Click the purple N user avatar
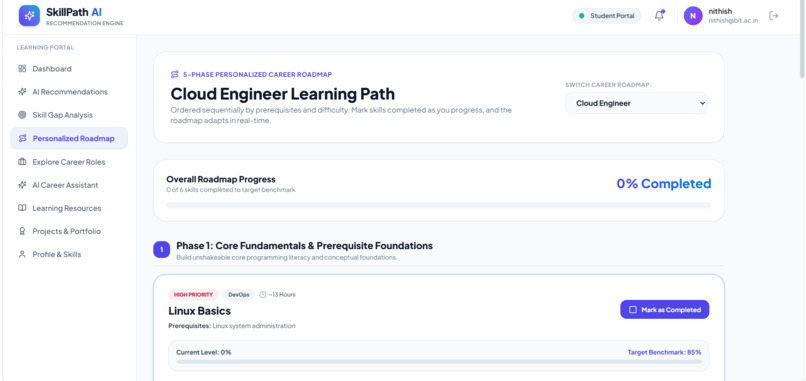 coord(692,16)
